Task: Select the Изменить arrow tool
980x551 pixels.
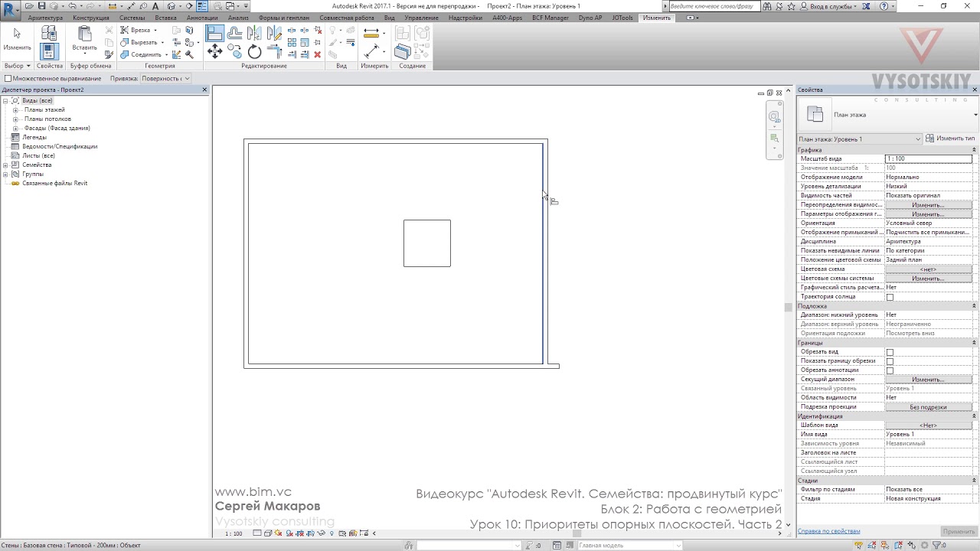Action: 17,38
